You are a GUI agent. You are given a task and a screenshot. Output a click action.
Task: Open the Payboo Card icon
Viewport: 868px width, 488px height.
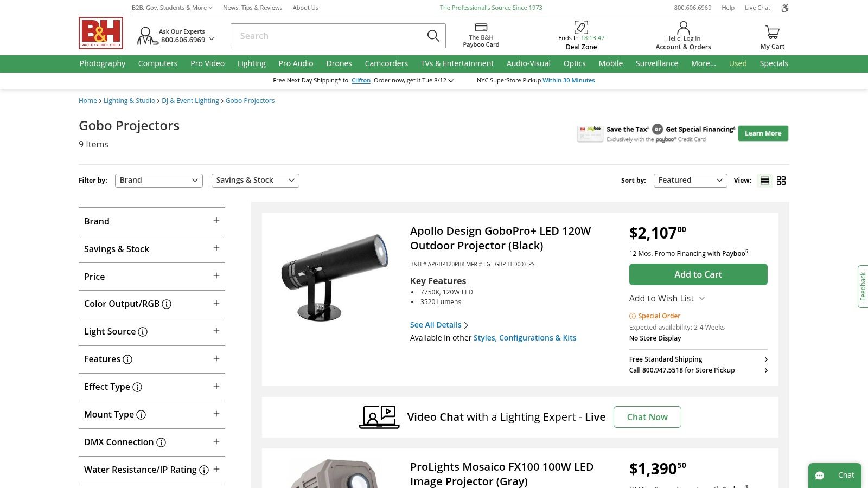pos(481,28)
